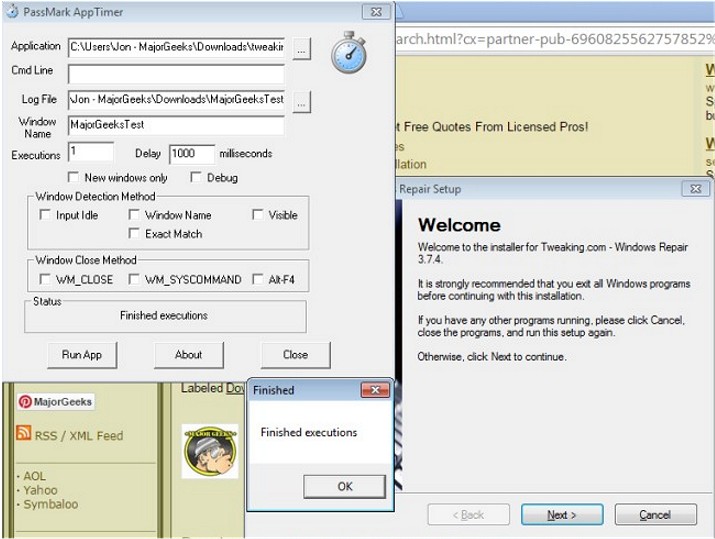Open the Pinterest MajorGeeks badge
Viewport: 715px width, 539px height.
56,402
